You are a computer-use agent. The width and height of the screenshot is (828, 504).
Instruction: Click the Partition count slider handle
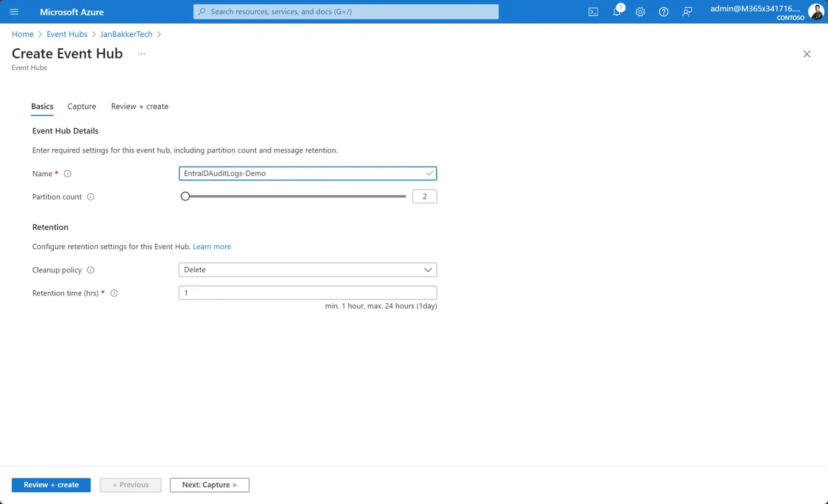(185, 196)
